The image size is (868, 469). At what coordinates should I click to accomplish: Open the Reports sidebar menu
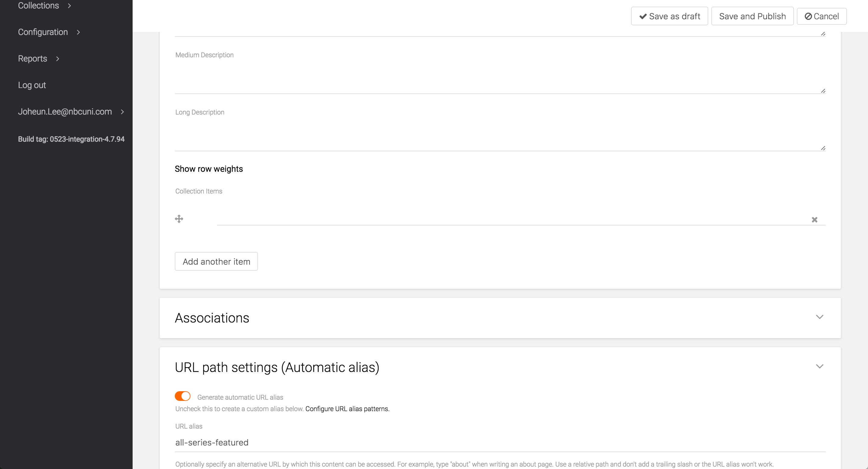point(33,58)
